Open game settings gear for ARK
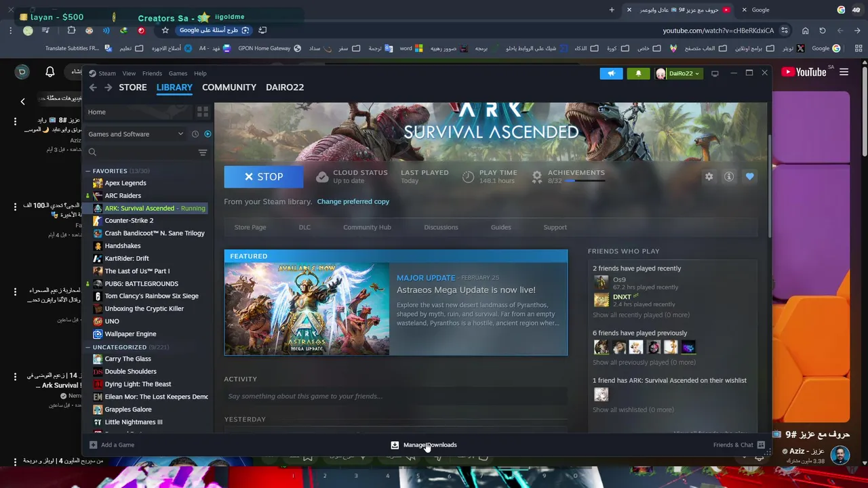Image resolution: width=868 pixels, height=488 pixels. (x=709, y=176)
